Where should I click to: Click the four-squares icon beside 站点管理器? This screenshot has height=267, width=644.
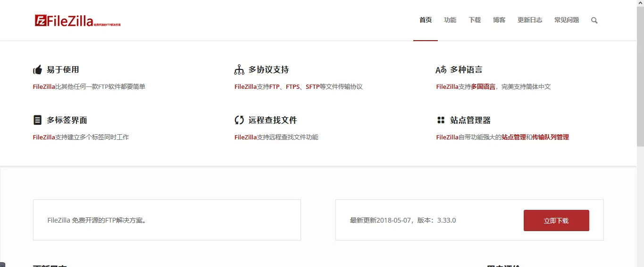[441, 120]
